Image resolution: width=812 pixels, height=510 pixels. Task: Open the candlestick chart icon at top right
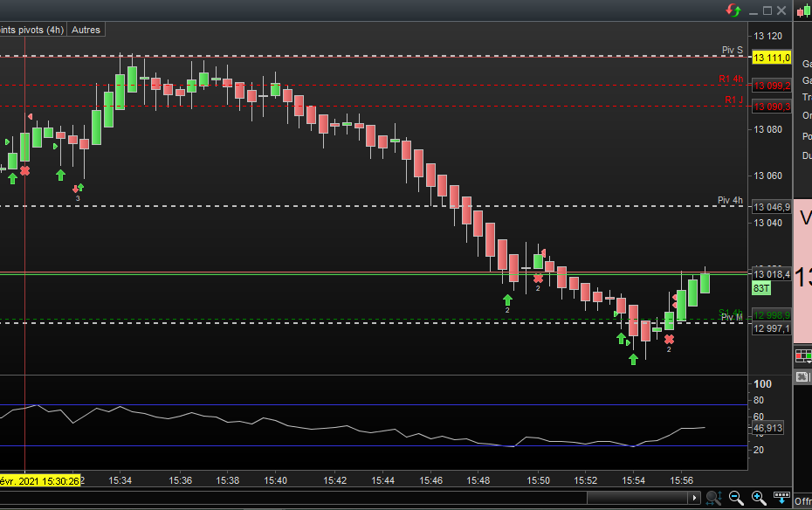(804, 10)
